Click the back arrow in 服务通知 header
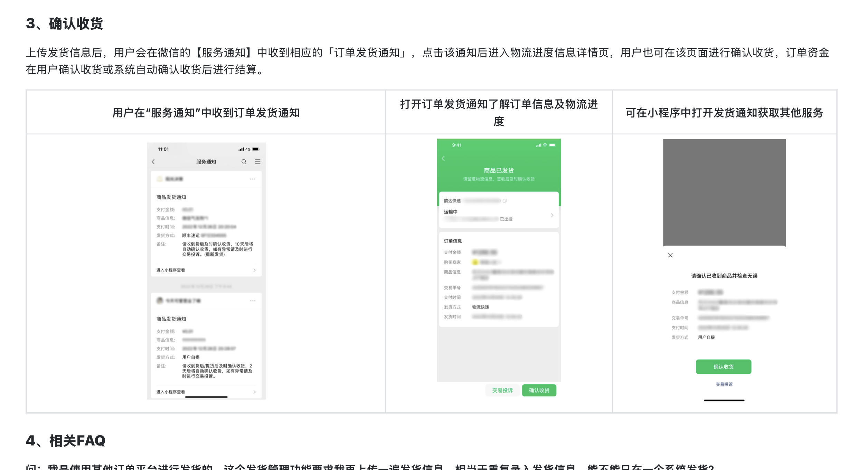This screenshot has height=470, width=868. click(x=153, y=162)
